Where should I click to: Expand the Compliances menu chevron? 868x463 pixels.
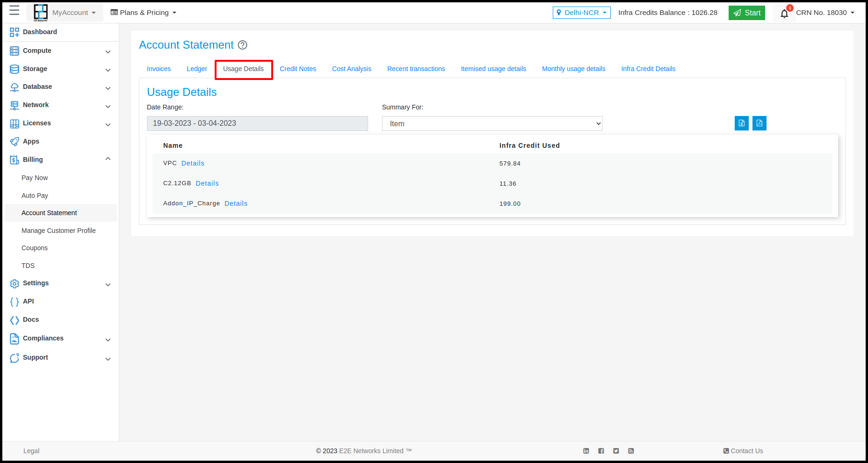click(x=108, y=340)
